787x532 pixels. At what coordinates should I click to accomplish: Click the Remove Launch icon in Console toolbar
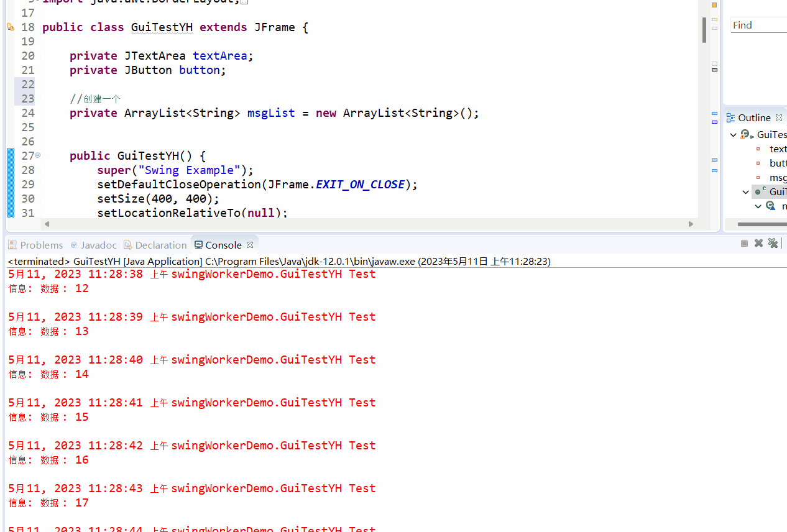point(758,242)
